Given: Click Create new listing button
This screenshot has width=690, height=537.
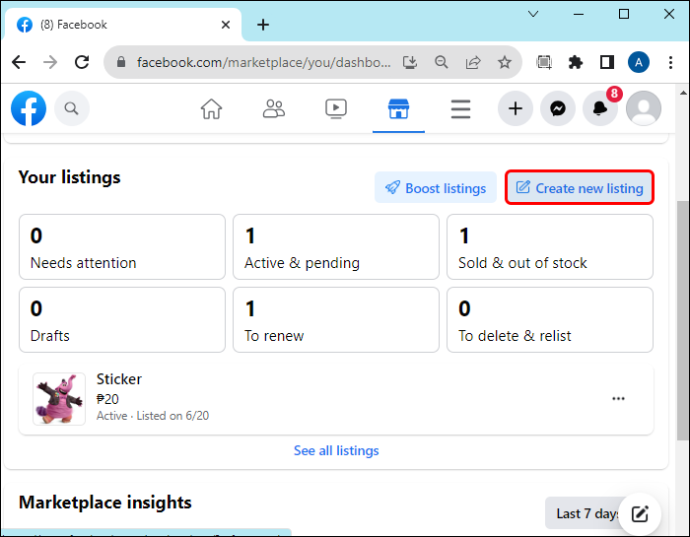Looking at the screenshot, I should tap(579, 188).
